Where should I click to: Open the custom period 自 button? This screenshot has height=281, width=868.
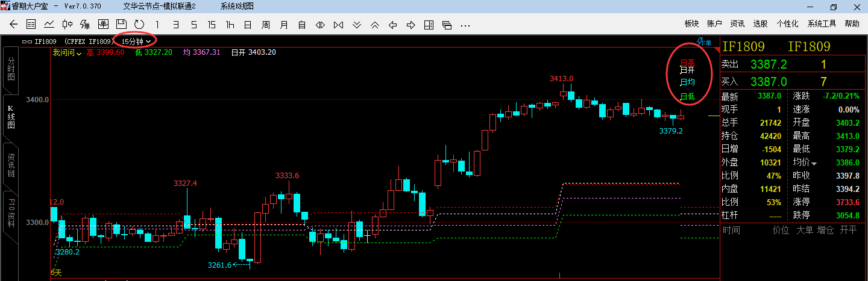pos(302,25)
